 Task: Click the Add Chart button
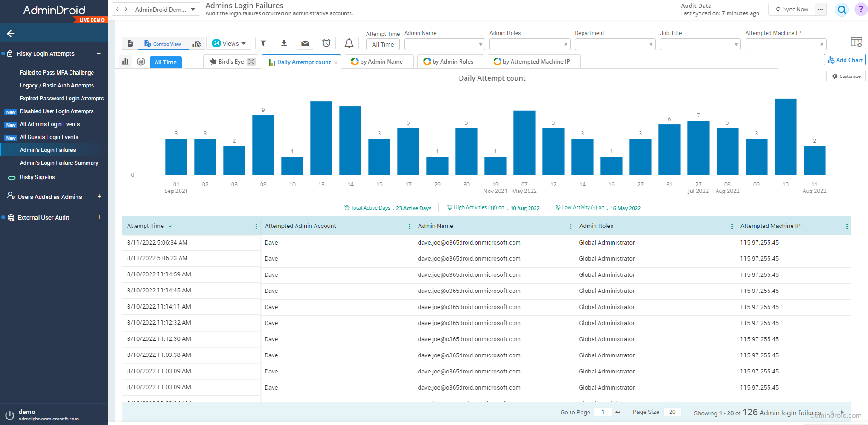pyautogui.click(x=844, y=60)
